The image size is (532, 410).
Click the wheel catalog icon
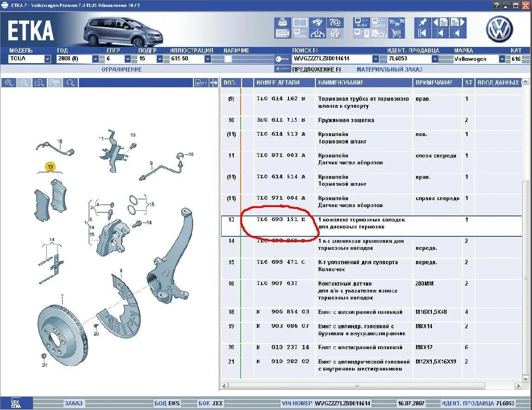[x=335, y=33]
